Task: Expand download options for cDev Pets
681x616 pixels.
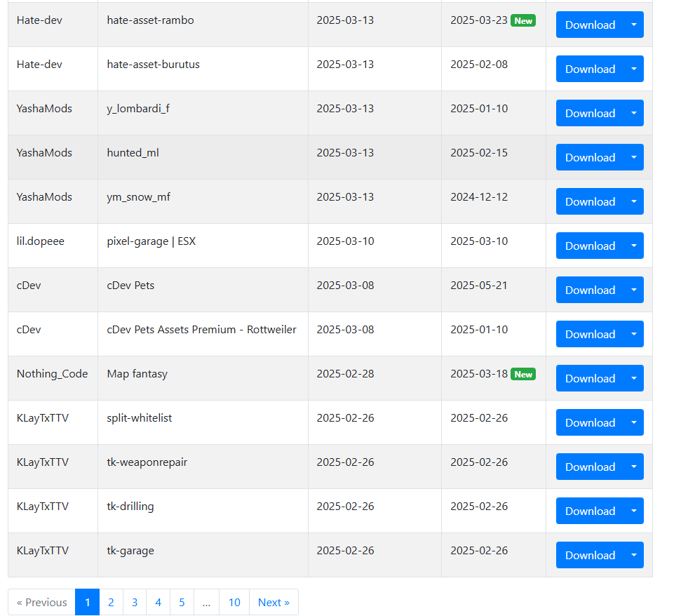Action: (x=634, y=290)
